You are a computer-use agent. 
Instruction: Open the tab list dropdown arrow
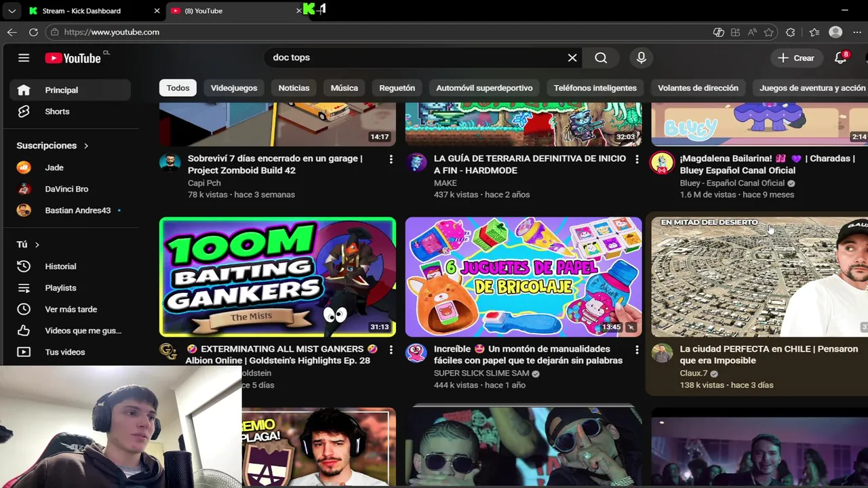[12, 11]
